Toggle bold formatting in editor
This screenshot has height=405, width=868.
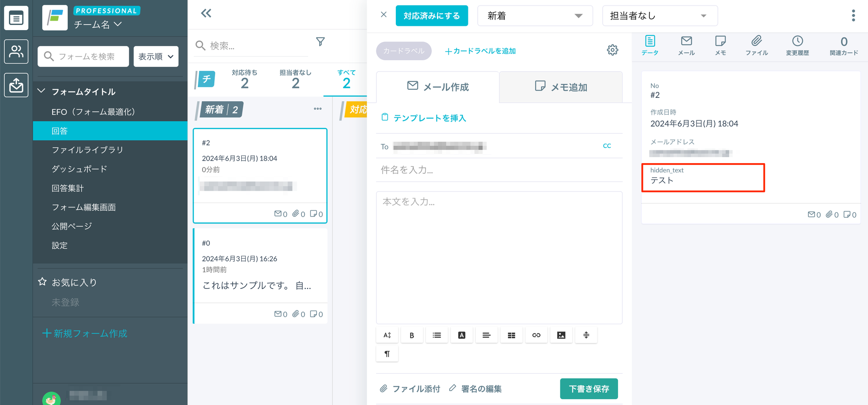click(412, 335)
